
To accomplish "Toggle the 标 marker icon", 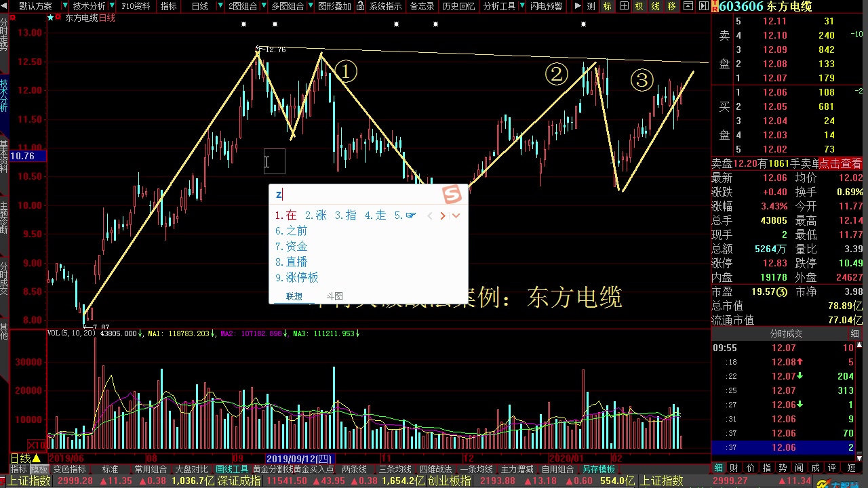I will pyautogui.click(x=607, y=6).
